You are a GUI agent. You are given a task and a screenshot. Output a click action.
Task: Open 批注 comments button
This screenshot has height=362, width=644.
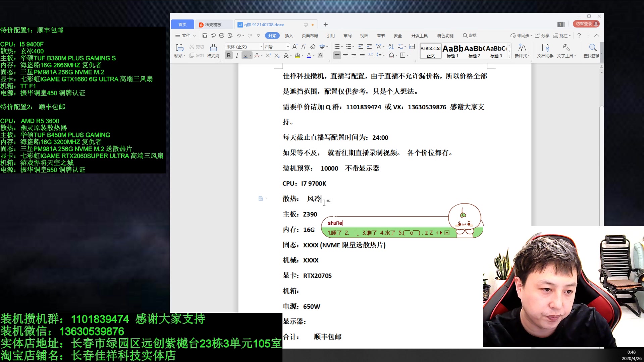pos(562,36)
